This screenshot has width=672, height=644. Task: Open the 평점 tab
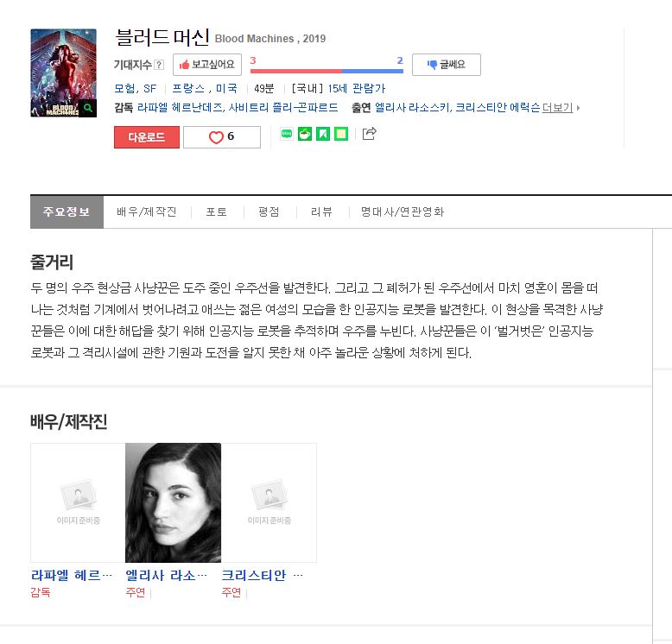[x=269, y=212]
